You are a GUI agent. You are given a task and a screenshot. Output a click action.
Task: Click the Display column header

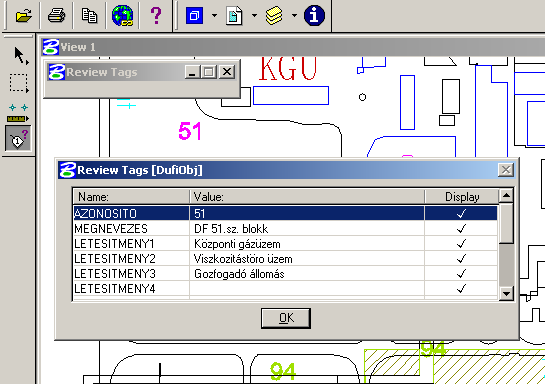[x=462, y=197]
